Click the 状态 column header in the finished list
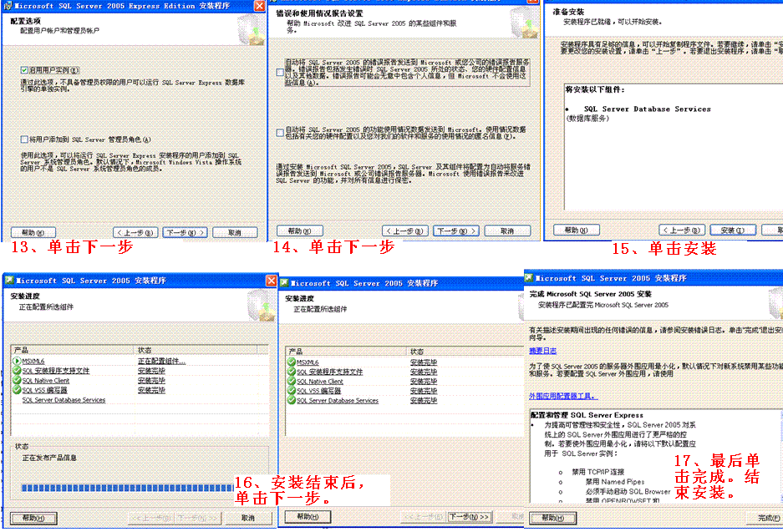Screen dimensions: 783x532 tap(465, 352)
